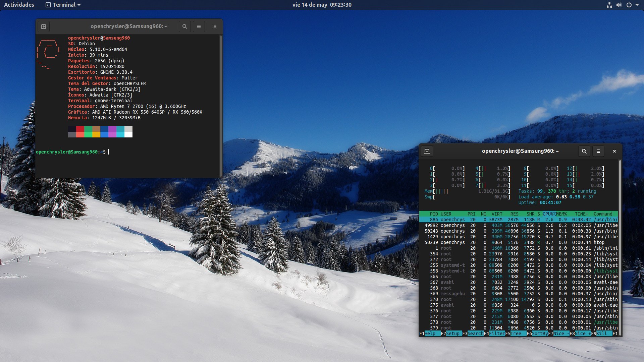Click the power icon in top bar

629,5
